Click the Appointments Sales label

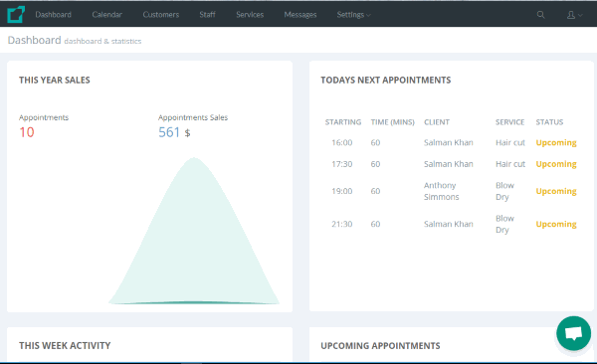coord(193,117)
